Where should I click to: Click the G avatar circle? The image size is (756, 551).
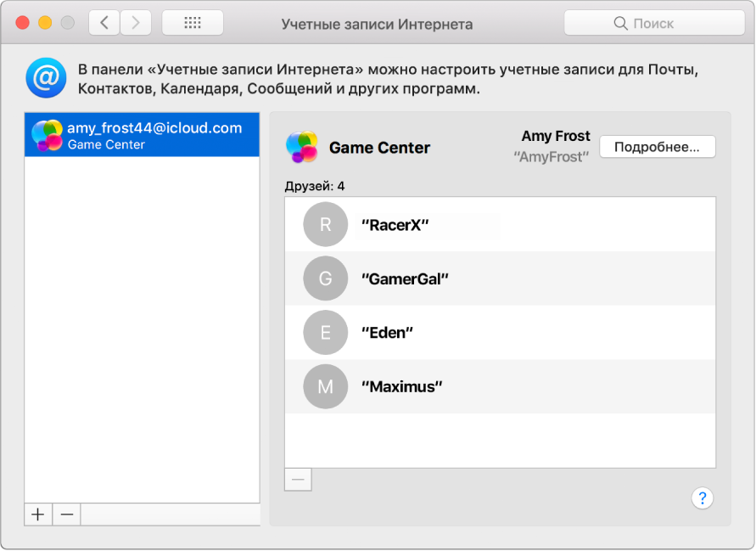click(326, 278)
